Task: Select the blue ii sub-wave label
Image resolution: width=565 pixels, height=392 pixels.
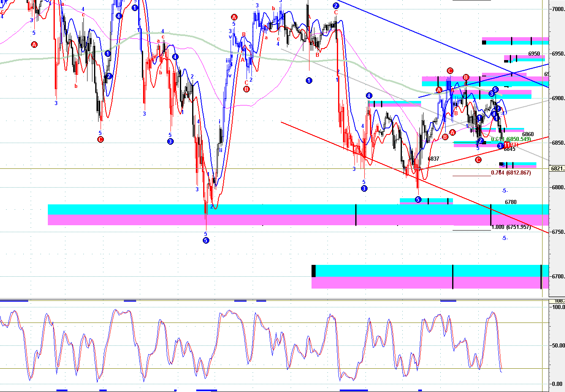Action: [x=220, y=150]
